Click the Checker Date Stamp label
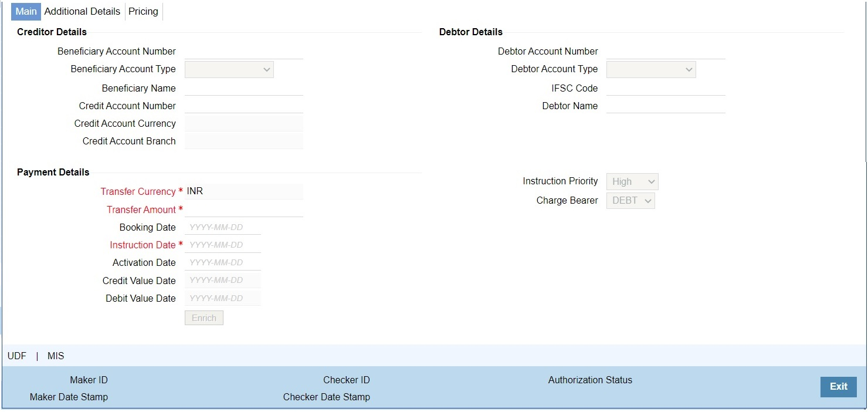 [x=327, y=397]
